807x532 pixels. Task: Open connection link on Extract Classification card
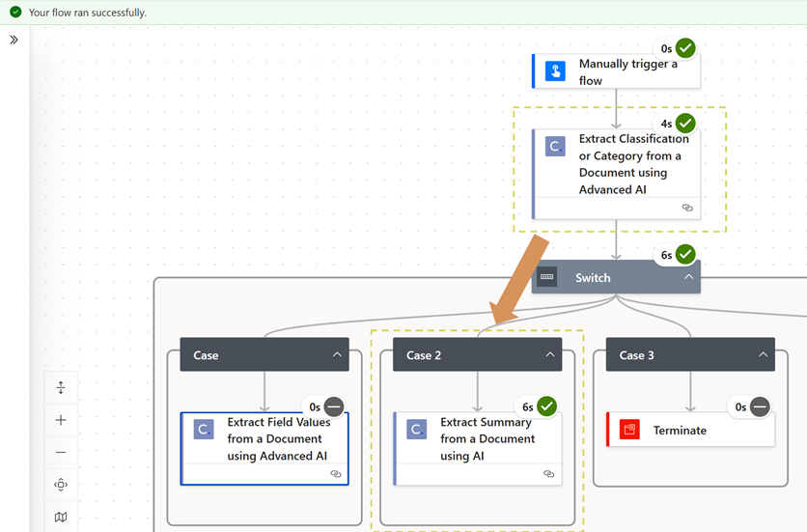(687, 208)
